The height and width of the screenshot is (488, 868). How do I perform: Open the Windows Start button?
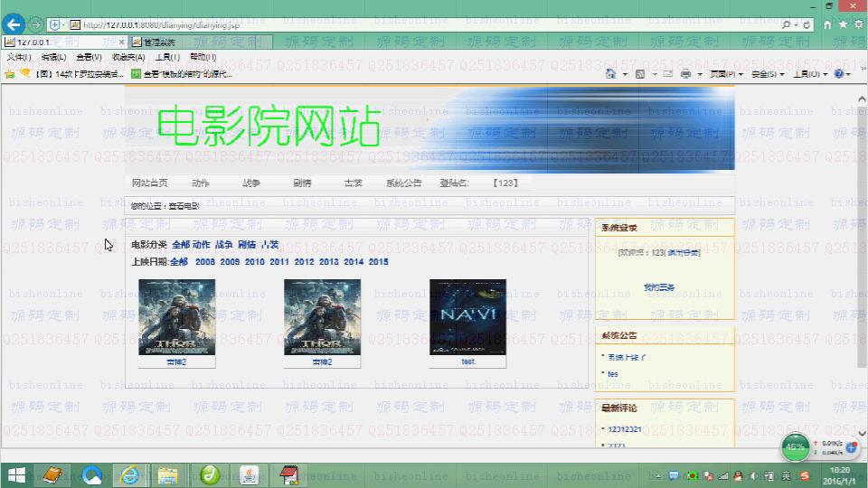point(16,476)
